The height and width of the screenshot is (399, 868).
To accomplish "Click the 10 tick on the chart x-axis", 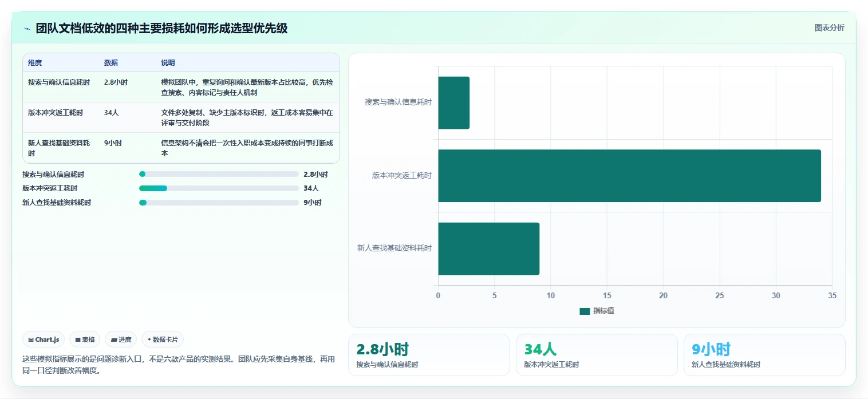I will pyautogui.click(x=551, y=295).
